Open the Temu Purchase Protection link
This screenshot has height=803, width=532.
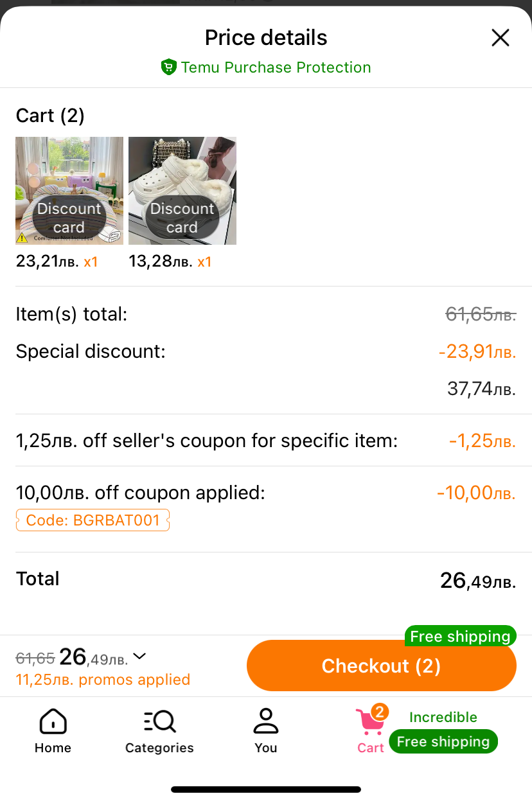click(276, 67)
